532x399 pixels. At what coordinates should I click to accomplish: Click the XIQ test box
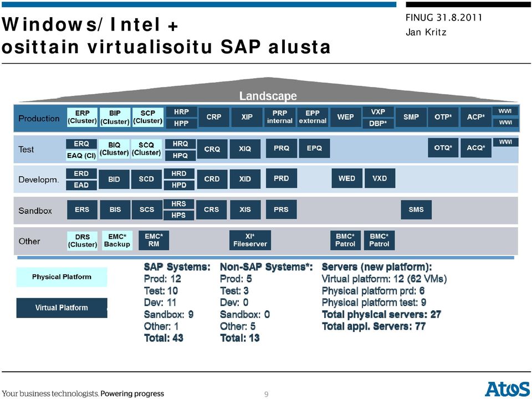click(x=245, y=149)
